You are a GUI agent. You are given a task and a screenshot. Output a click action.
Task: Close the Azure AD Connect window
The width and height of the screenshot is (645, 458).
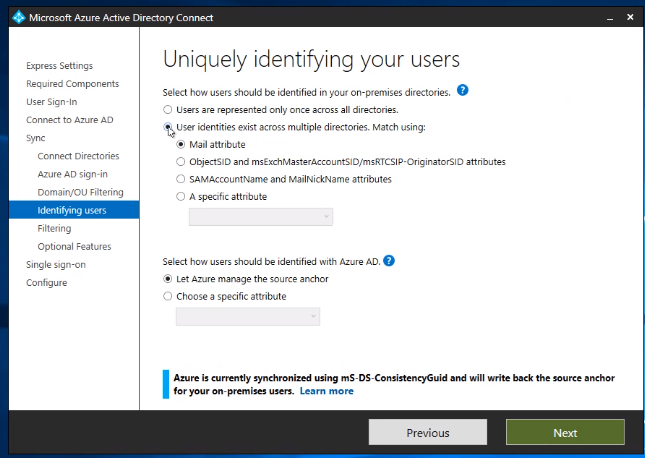(630, 17)
